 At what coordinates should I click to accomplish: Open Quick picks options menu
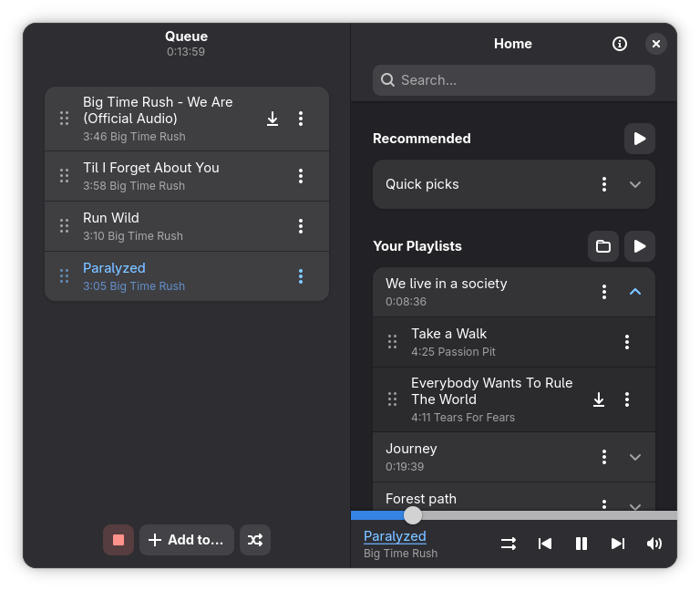tap(604, 184)
